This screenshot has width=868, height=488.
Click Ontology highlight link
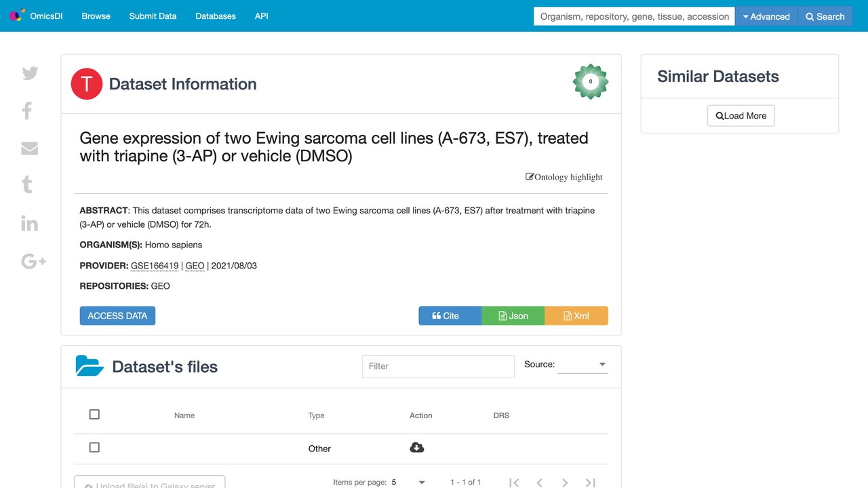click(564, 177)
